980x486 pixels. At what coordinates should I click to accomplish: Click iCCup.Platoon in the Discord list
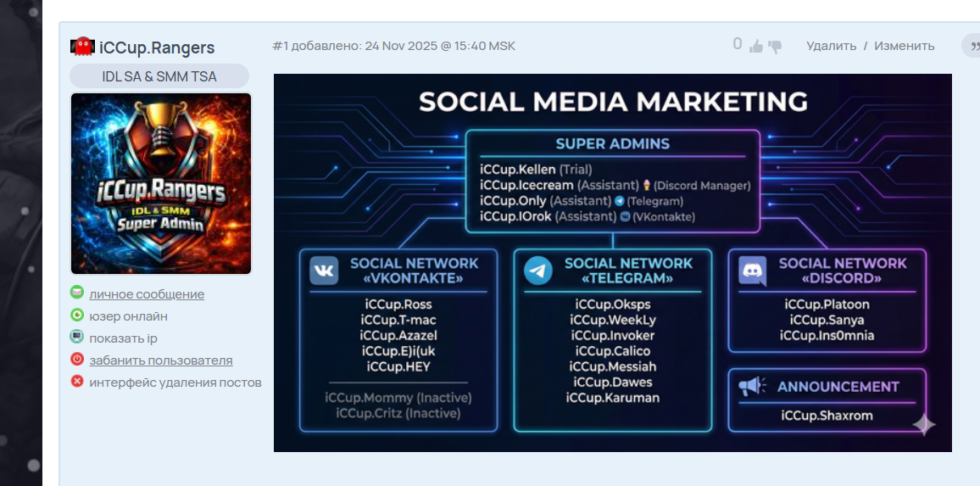pos(827,304)
